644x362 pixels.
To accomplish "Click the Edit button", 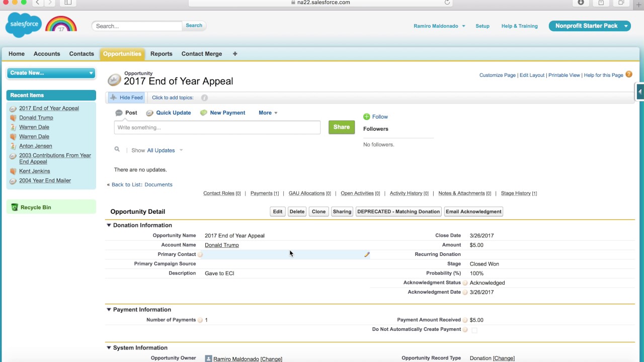I will click(278, 212).
